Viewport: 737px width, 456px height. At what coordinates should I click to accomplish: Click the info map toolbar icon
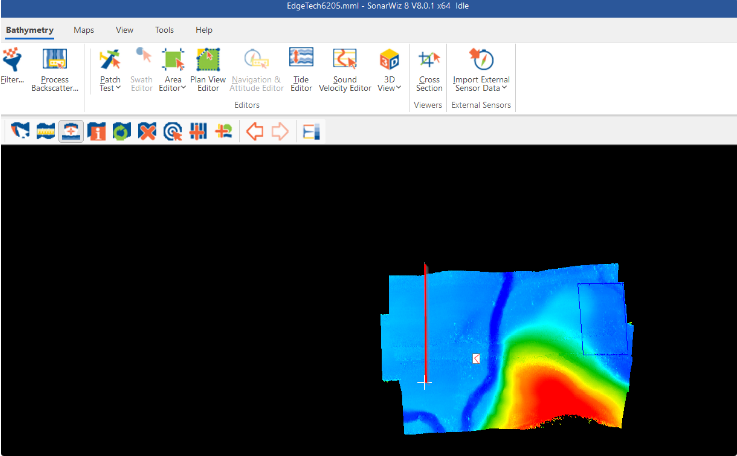pyautogui.click(x=97, y=131)
